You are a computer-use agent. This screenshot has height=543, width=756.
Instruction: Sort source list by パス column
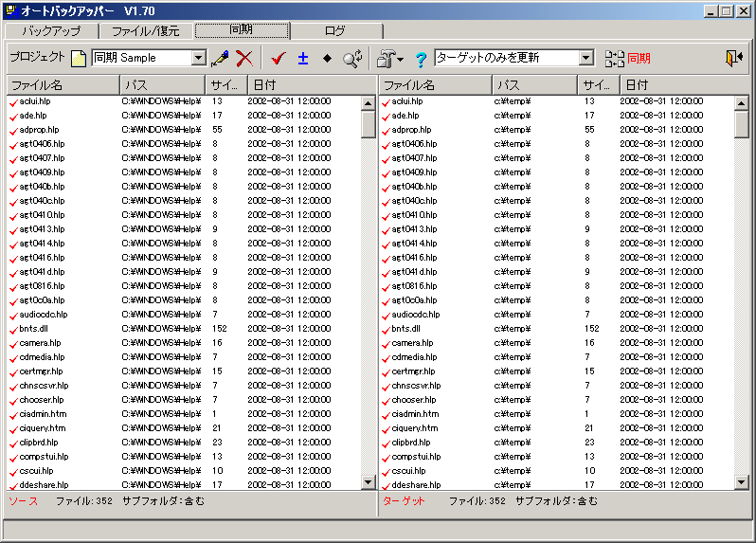tap(163, 85)
